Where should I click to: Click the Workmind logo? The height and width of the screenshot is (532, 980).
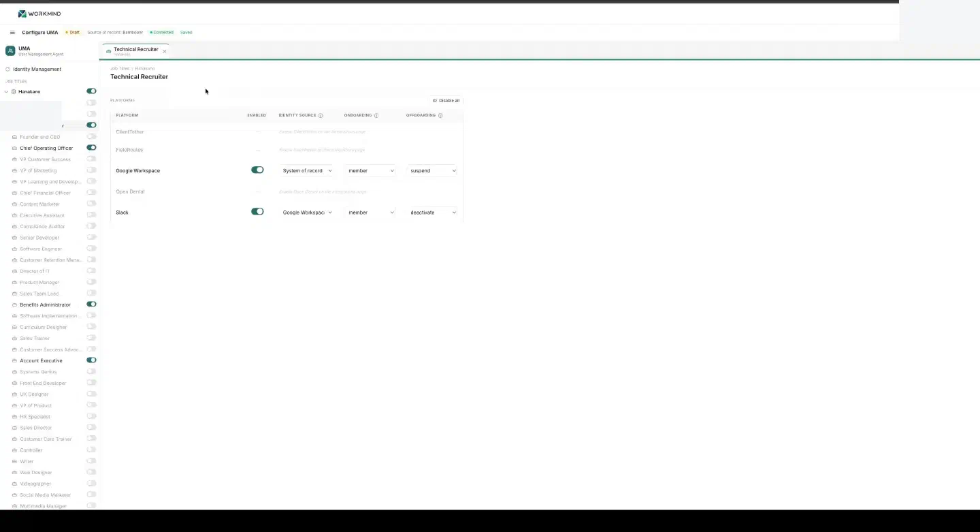pos(40,14)
